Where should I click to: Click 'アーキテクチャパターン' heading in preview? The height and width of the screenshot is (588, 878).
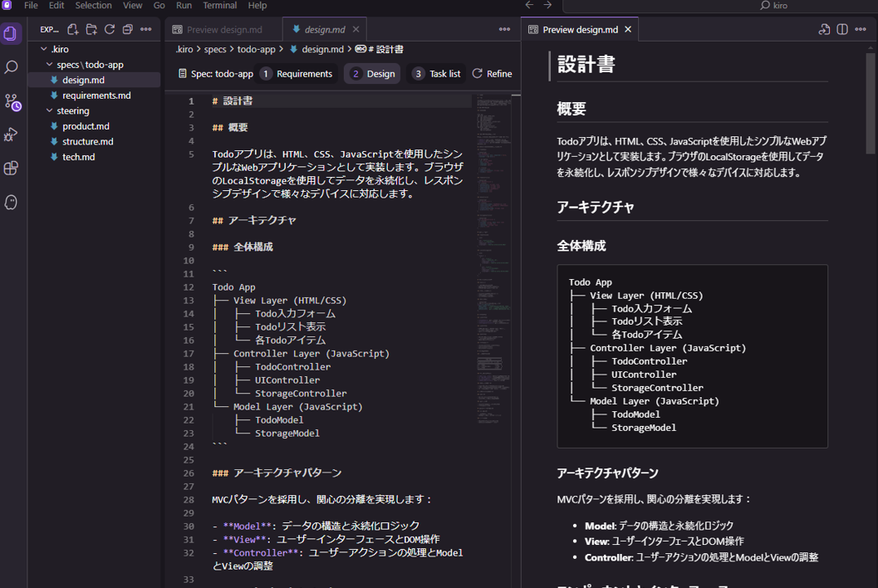pos(607,473)
